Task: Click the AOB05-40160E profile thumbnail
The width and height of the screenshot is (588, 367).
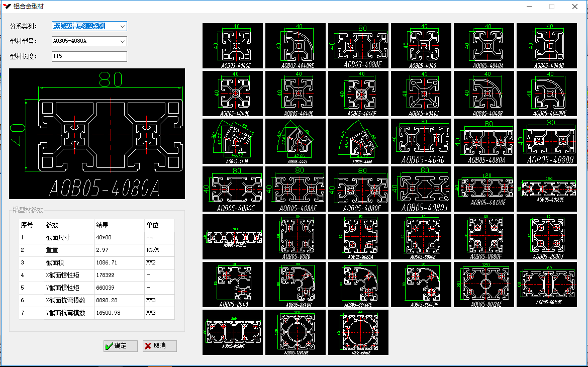Action: pos(547,189)
